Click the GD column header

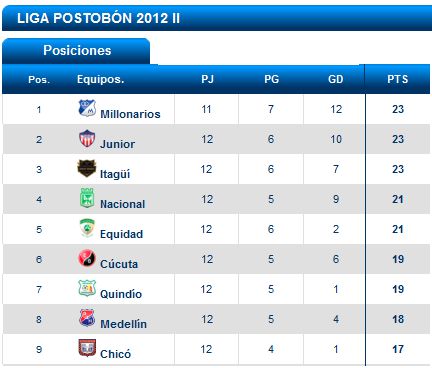(x=335, y=79)
